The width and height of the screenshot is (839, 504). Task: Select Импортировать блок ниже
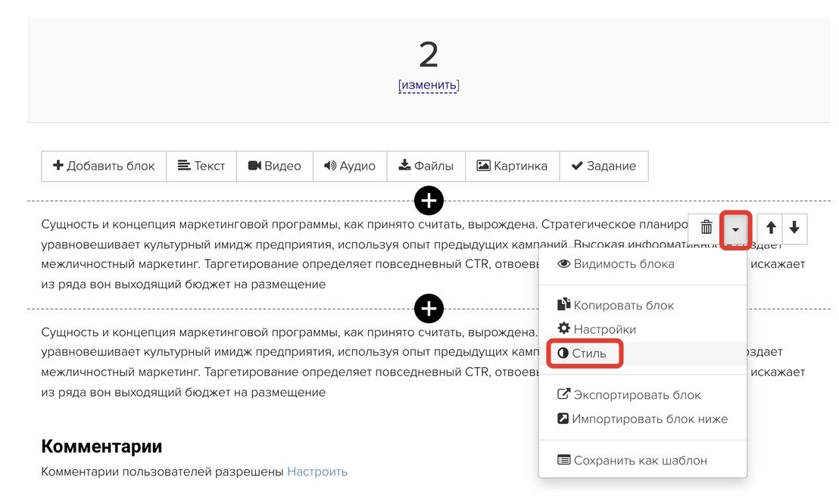coord(643,419)
